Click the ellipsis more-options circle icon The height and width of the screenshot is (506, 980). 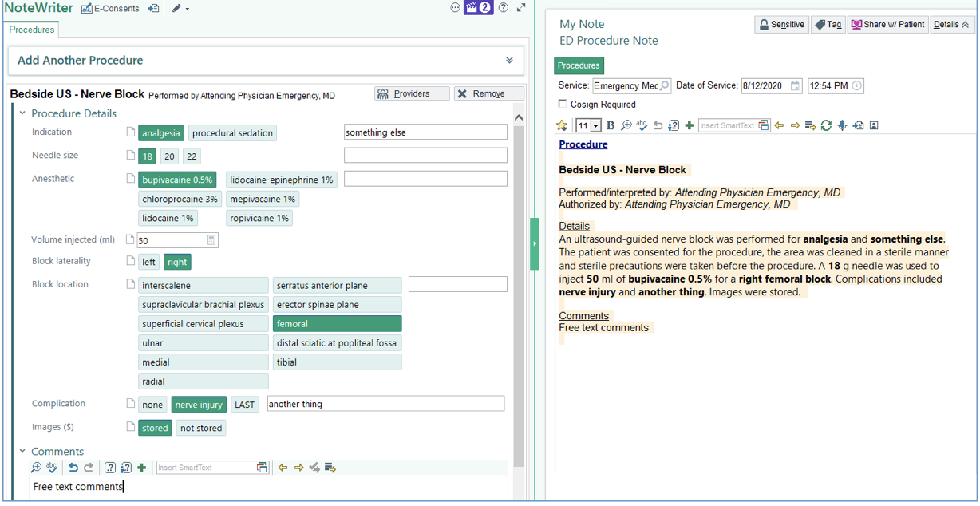[x=455, y=8]
